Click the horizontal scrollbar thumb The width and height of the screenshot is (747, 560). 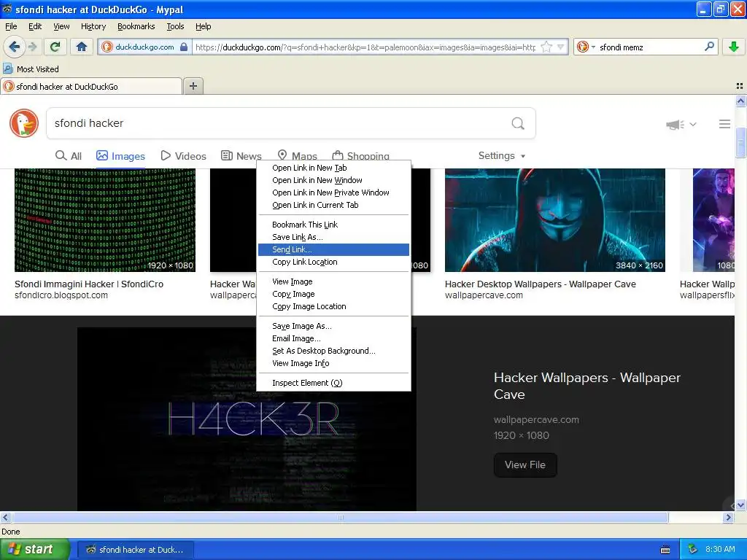340,517
